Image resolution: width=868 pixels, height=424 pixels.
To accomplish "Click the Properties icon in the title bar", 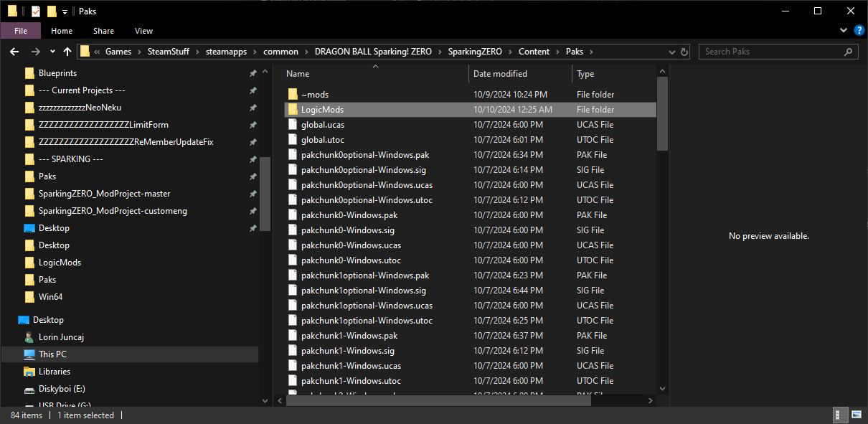I will coord(36,11).
